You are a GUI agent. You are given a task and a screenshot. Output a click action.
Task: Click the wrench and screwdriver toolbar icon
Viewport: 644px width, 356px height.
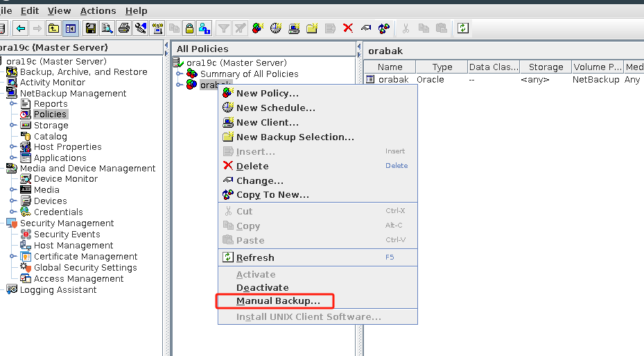pyautogui.click(x=141, y=28)
